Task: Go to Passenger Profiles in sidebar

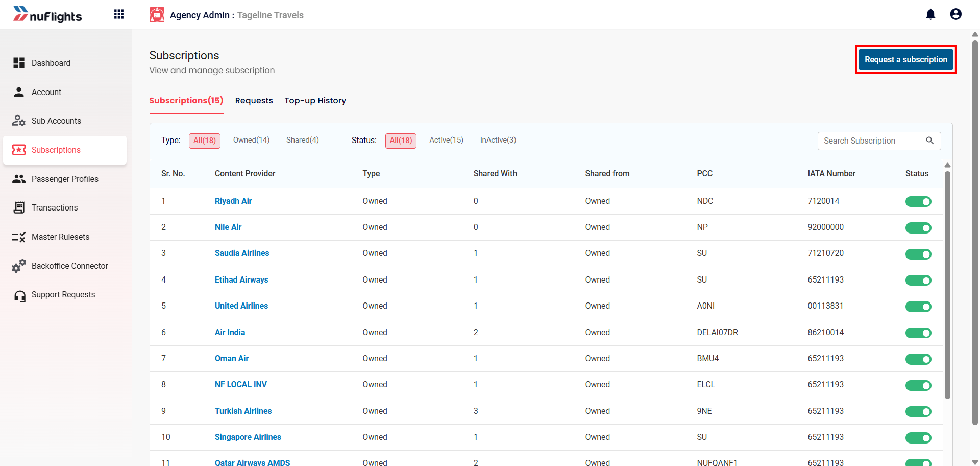Action: click(x=65, y=179)
